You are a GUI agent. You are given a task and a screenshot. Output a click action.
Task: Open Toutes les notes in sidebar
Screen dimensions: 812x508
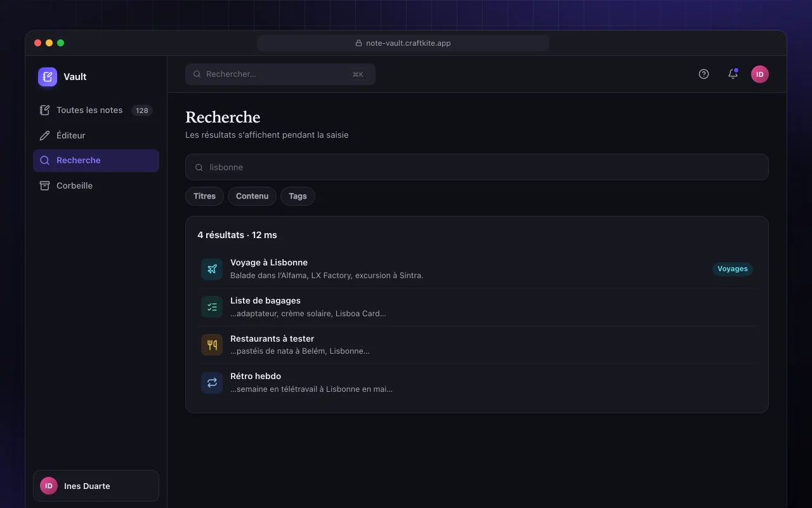pyautogui.click(x=96, y=110)
